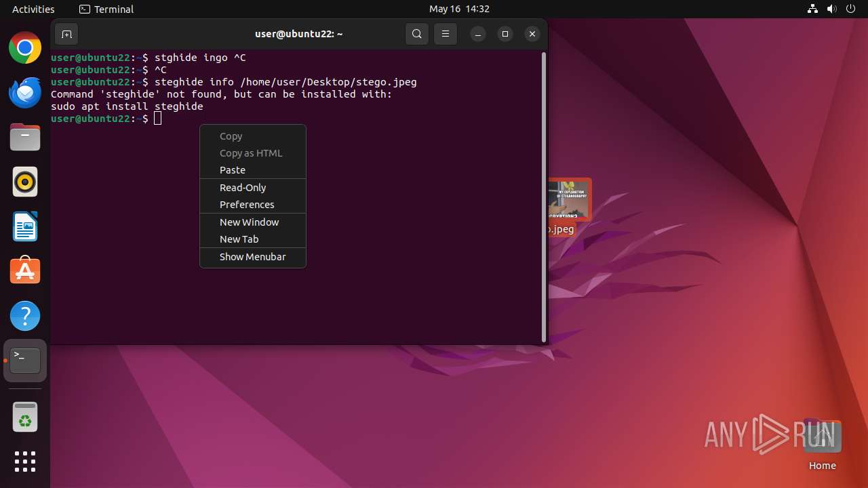Screen dimensions: 868x488
Task: Open Trash from dock
Action: [25, 418]
